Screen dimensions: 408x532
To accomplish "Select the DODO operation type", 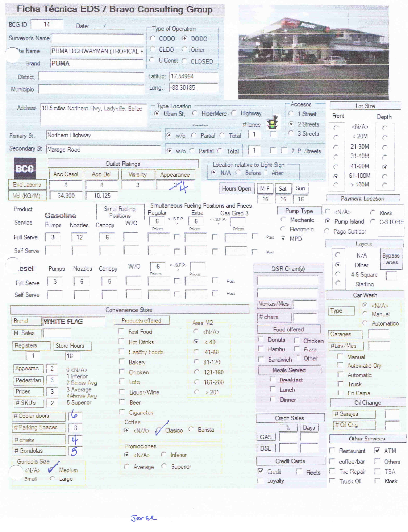I will pyautogui.click(x=184, y=38).
